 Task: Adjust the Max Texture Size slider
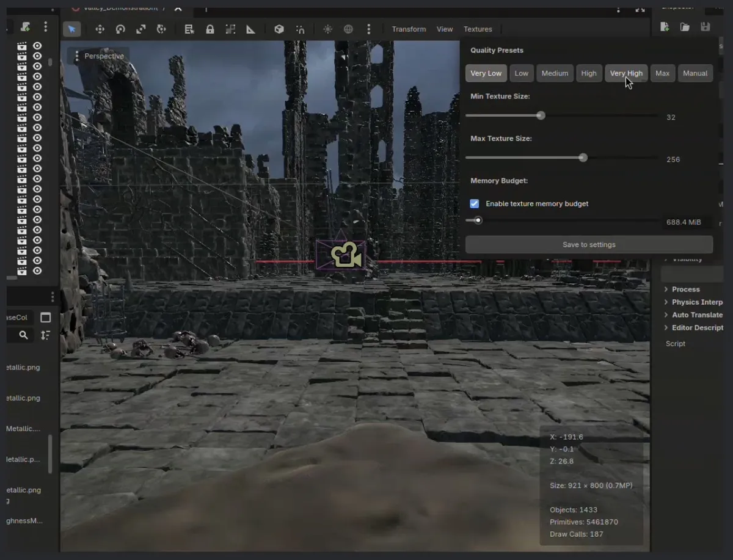pos(562,158)
